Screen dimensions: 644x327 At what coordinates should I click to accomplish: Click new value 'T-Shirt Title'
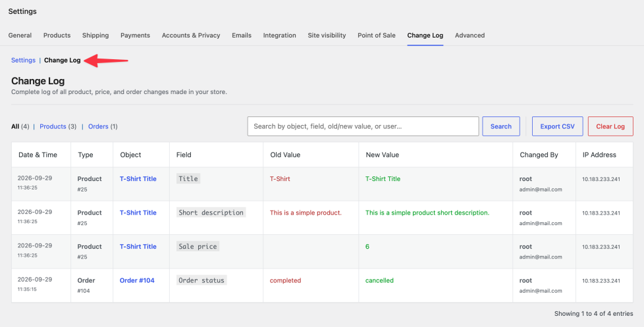click(383, 179)
